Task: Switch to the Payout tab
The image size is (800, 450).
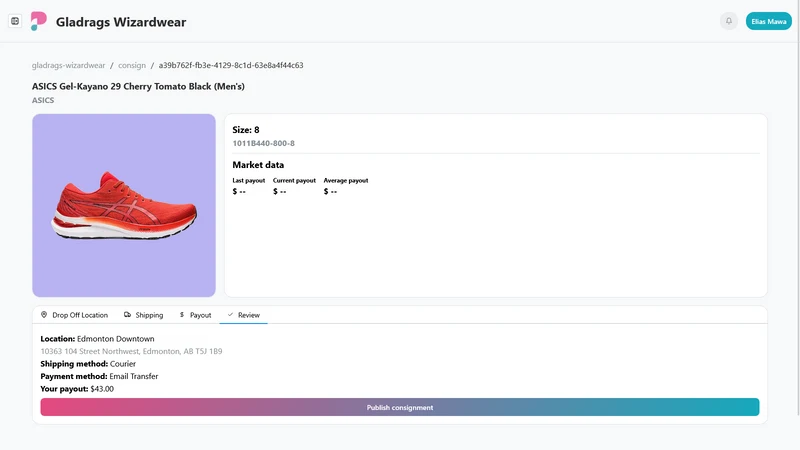Action: coord(195,315)
